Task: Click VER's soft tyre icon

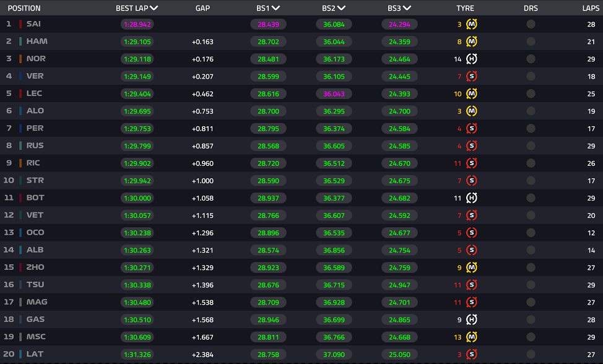Action: tap(472, 76)
